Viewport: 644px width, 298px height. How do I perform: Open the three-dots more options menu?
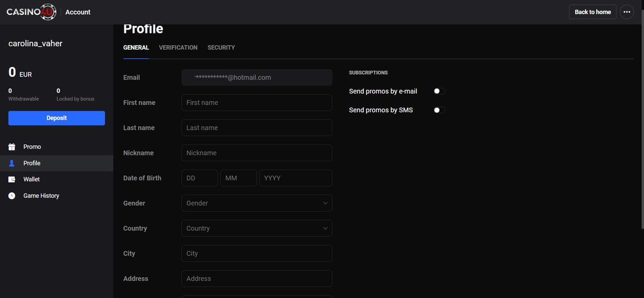point(626,12)
